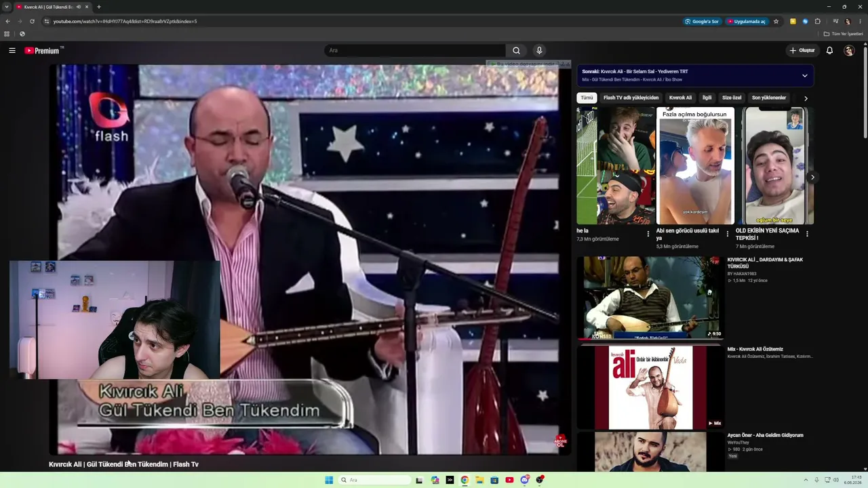
Task: Open Chrome extensions puzzle icon
Action: [x=818, y=21]
